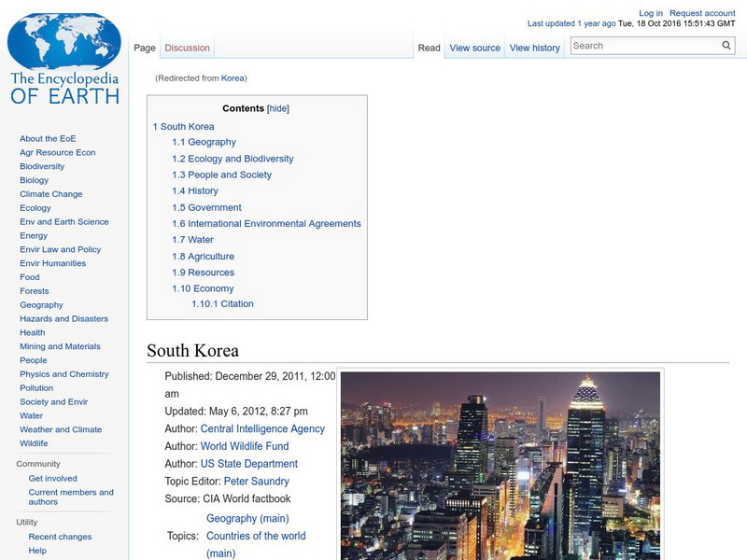Open Peter Saundry's topic editor page
The width and height of the screenshot is (747, 560).
pyautogui.click(x=258, y=482)
